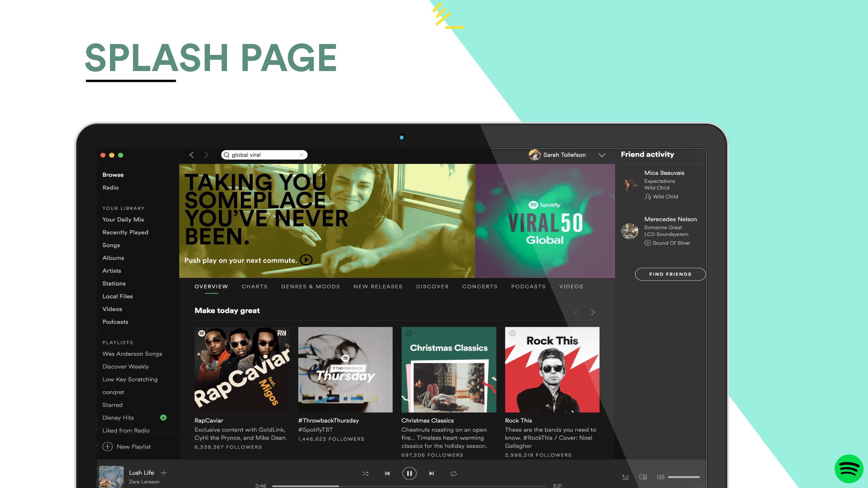Open the Genres & Moods tab
The image size is (868, 488).
coord(310,287)
